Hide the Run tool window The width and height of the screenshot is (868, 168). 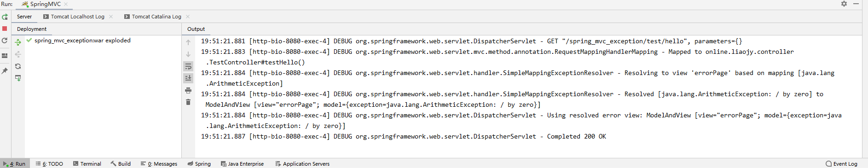856,4
